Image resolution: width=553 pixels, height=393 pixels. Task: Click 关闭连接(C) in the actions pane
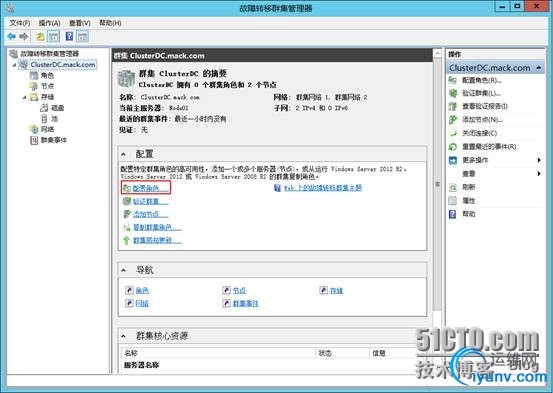point(480,133)
